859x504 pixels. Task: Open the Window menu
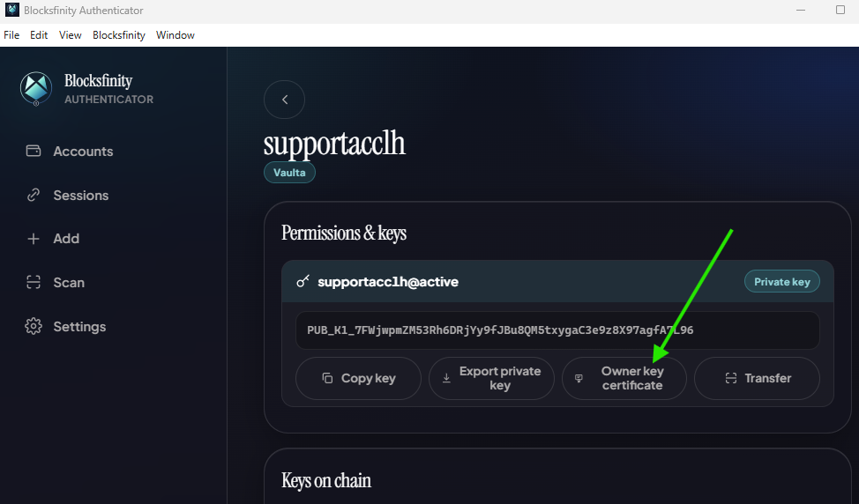pyautogui.click(x=176, y=35)
